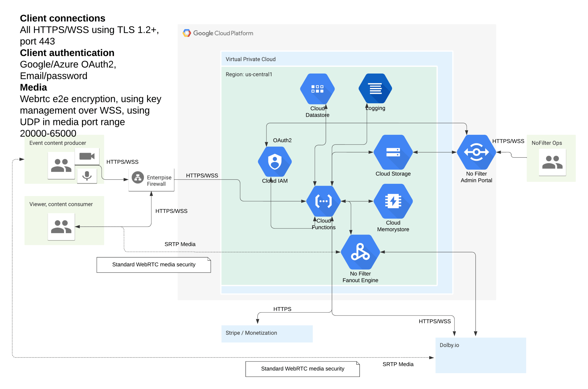Click the people icon under Viewer, content consumer
Screen dimensions: 588x389
point(61,227)
